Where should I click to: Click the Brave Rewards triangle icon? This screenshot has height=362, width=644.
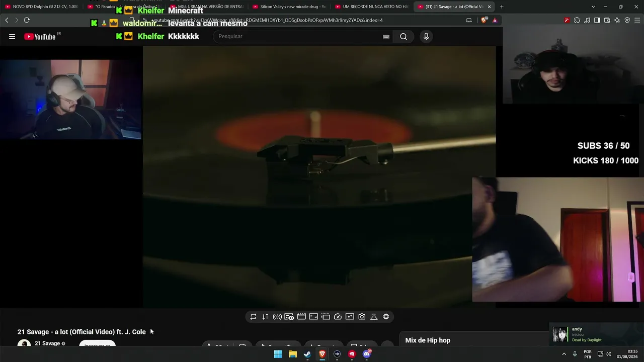(495, 20)
